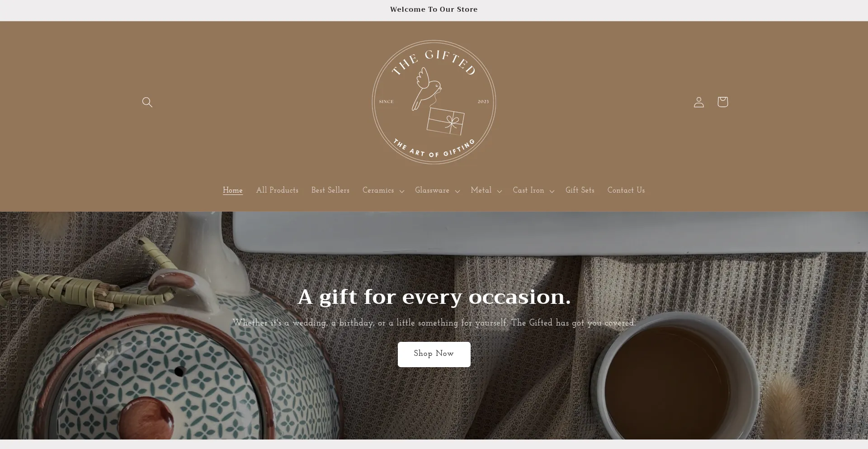Image resolution: width=868 pixels, height=449 pixels.
Task: Click the Welcome To Our Store announcement
Action: 434,9
